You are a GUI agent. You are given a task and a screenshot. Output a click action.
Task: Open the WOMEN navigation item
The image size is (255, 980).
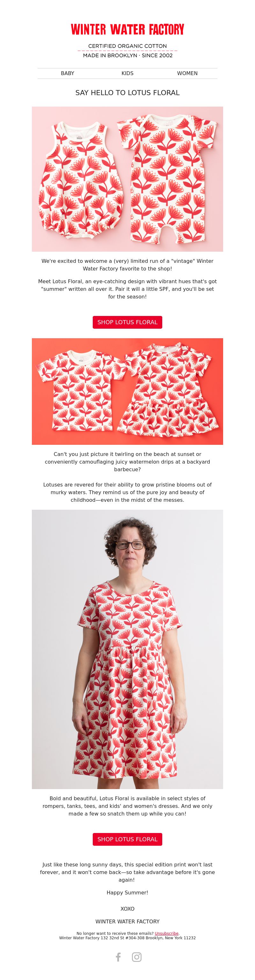point(187,73)
